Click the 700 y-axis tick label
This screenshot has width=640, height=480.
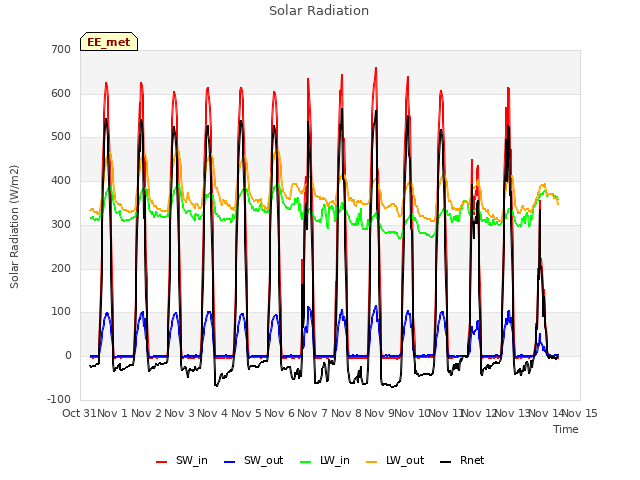click(x=61, y=49)
